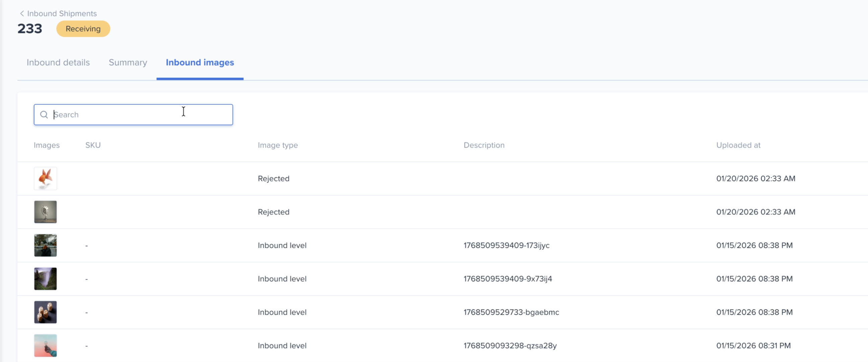Open the person in city thumbnail
868x362 pixels.
(x=45, y=245)
